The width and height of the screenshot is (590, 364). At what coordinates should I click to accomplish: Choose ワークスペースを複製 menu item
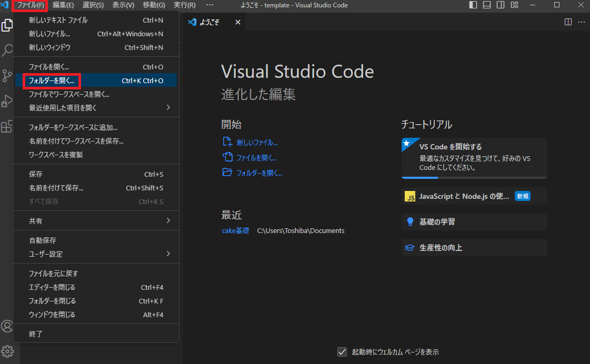(96, 155)
